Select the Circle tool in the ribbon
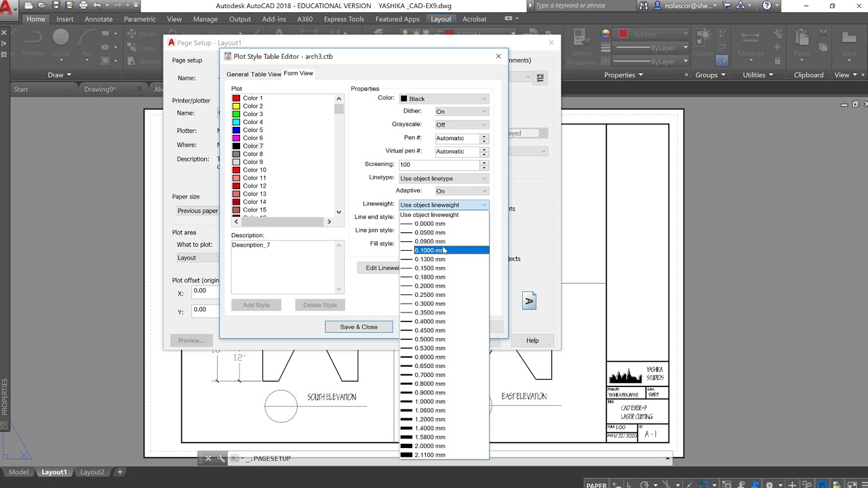The image size is (868, 488). tap(61, 42)
